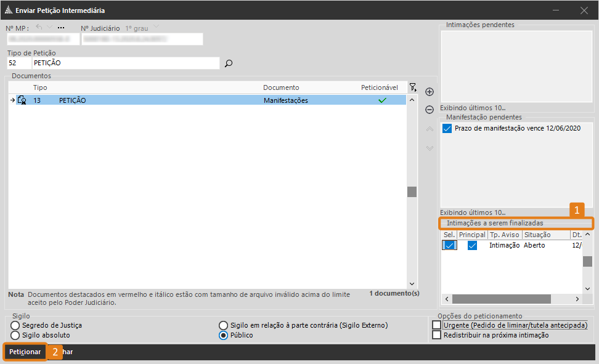Click the app icon in the title bar
Image resolution: width=599 pixels, height=364 pixels.
pyautogui.click(x=8, y=10)
